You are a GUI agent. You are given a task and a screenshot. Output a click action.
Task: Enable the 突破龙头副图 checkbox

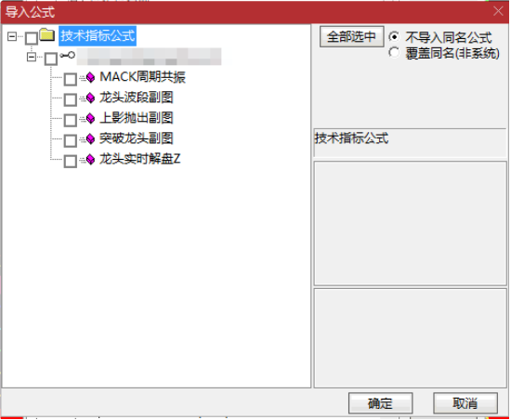pos(70,140)
